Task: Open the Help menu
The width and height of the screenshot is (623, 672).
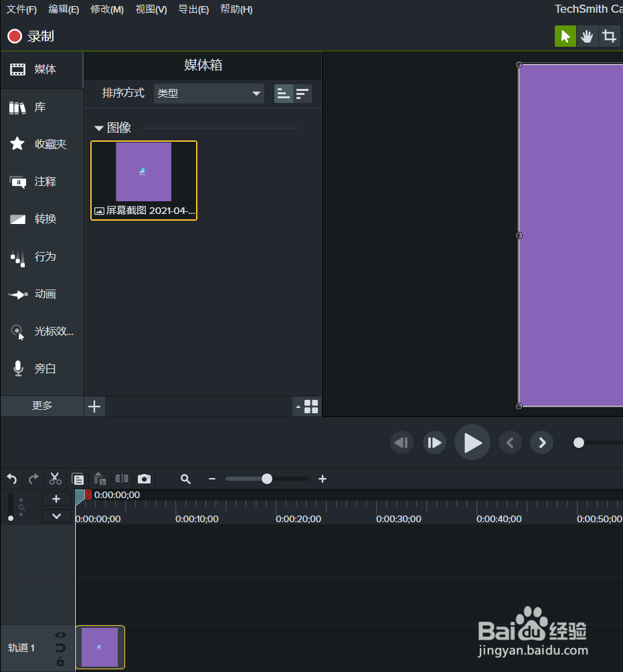Action: (236, 9)
